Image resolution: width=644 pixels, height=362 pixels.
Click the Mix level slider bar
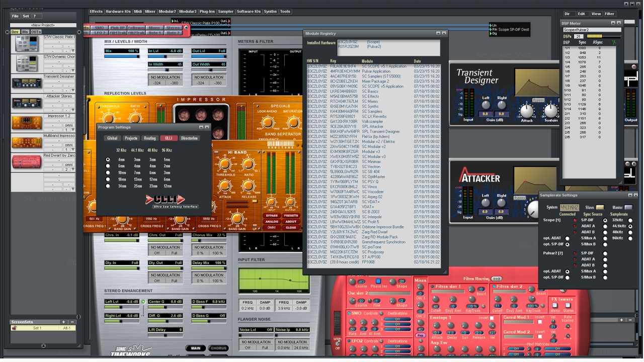point(122,56)
